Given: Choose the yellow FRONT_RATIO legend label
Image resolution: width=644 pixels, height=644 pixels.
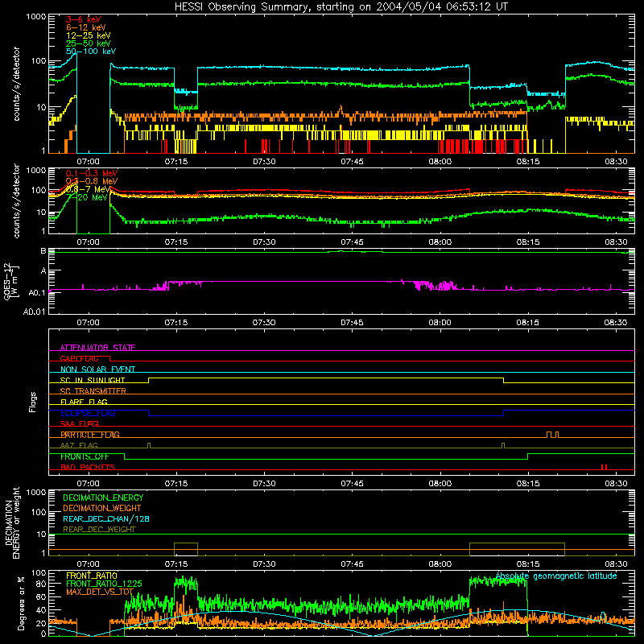Looking at the screenshot, I should [x=92, y=576].
